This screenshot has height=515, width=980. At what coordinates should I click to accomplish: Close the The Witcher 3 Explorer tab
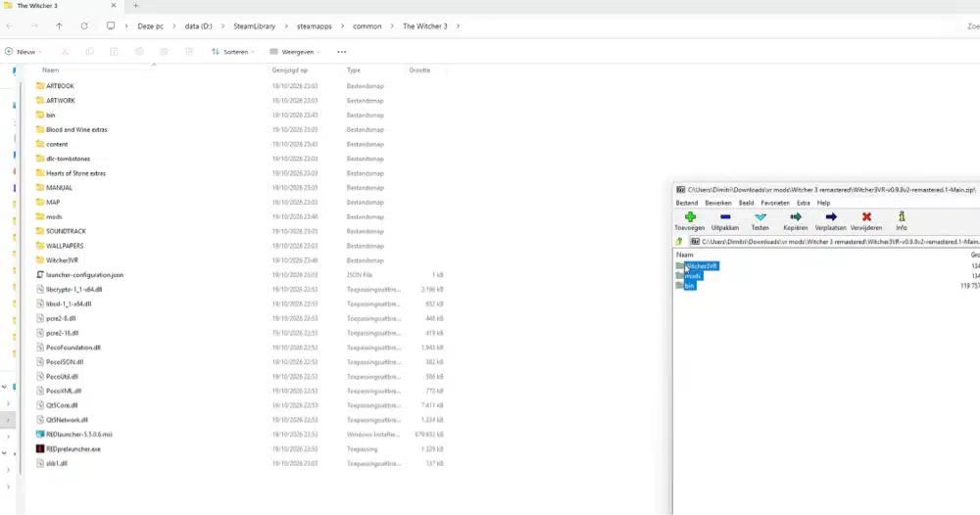[x=113, y=6]
